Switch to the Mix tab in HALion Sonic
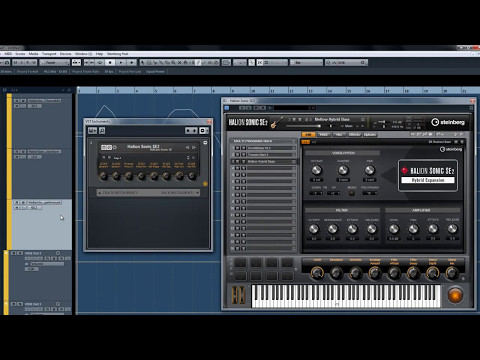This screenshot has height=360, width=480. point(339,134)
